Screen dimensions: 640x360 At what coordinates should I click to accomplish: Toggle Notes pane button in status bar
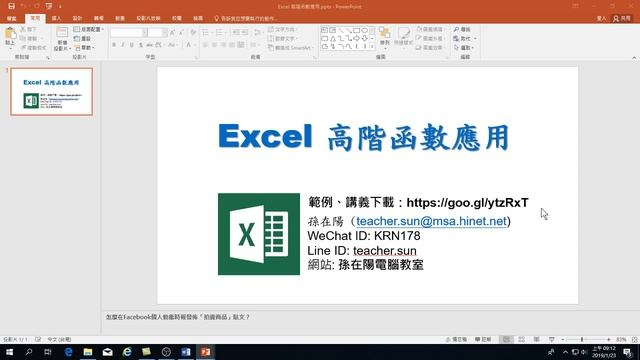point(456,339)
